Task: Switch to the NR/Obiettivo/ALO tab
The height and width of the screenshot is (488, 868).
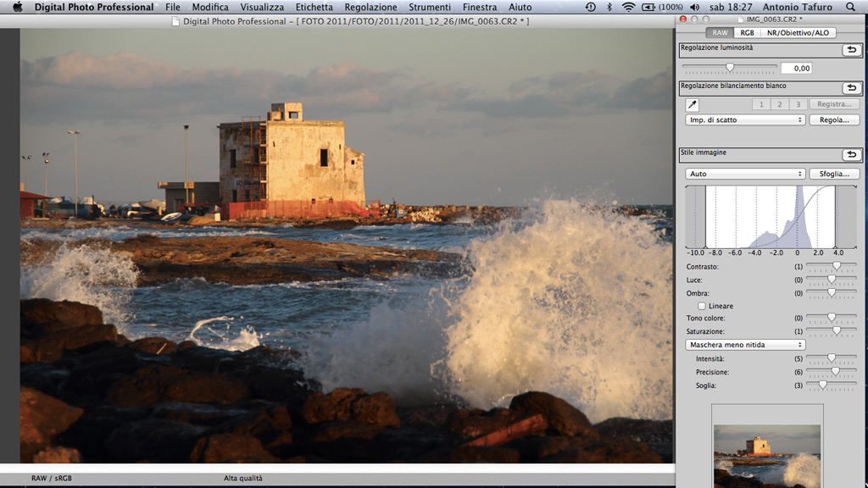Action: click(x=798, y=33)
